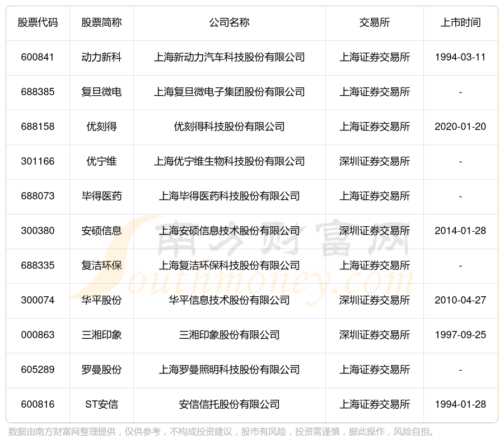Click the exchange cell in row 301166
The height and width of the screenshot is (448, 504).
coord(375,161)
